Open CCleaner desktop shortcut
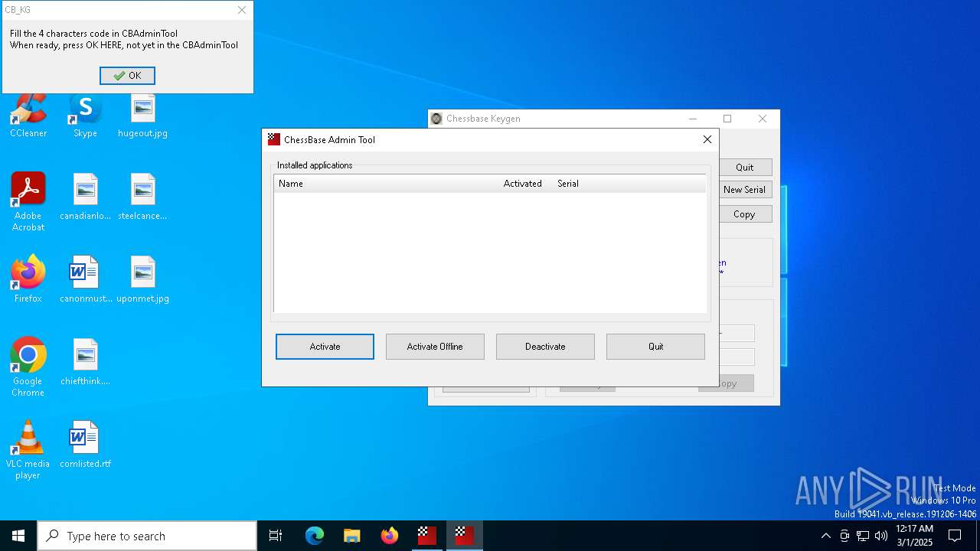Image resolution: width=980 pixels, height=551 pixels. tap(28, 116)
